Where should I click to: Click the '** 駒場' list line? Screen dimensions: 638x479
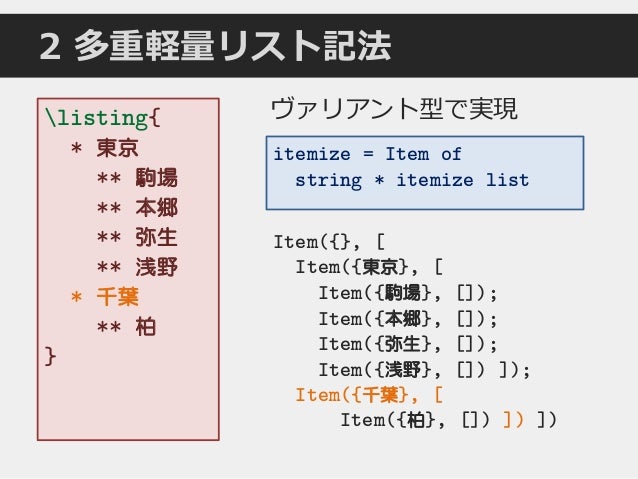point(138,177)
